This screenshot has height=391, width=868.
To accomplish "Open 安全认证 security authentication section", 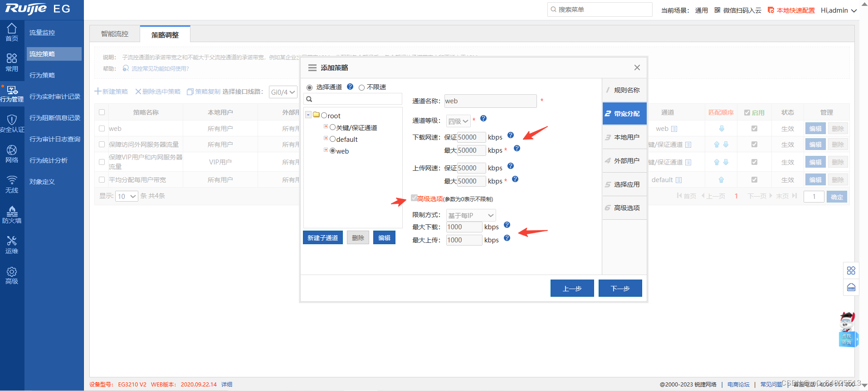I will (x=12, y=123).
